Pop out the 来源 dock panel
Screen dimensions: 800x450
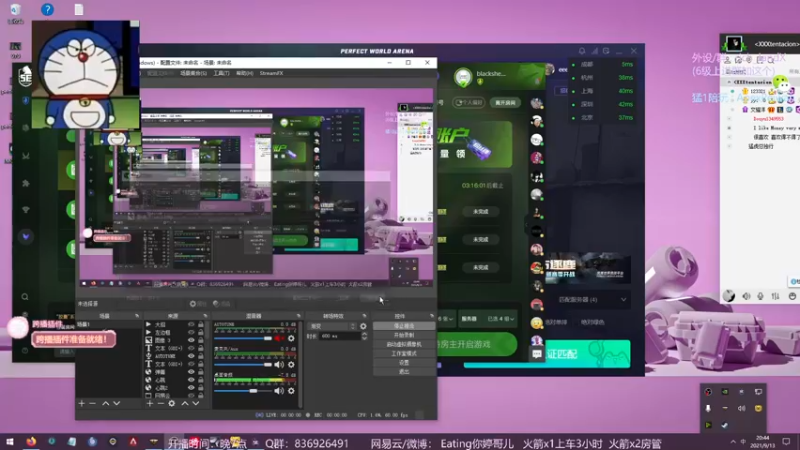pyautogui.click(x=205, y=316)
